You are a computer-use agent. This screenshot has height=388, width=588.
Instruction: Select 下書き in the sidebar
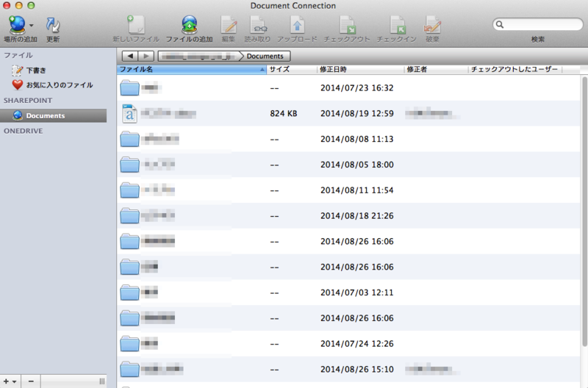pos(36,70)
